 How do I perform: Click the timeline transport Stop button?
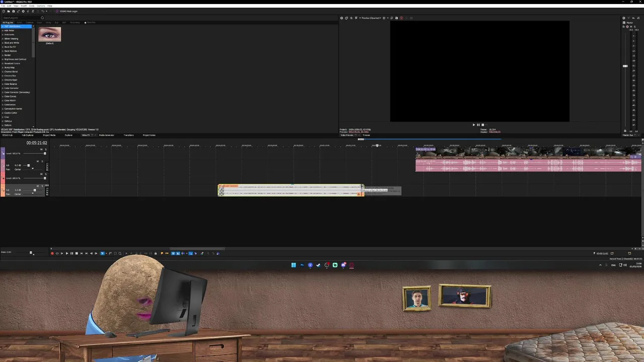pyautogui.click(x=76, y=253)
